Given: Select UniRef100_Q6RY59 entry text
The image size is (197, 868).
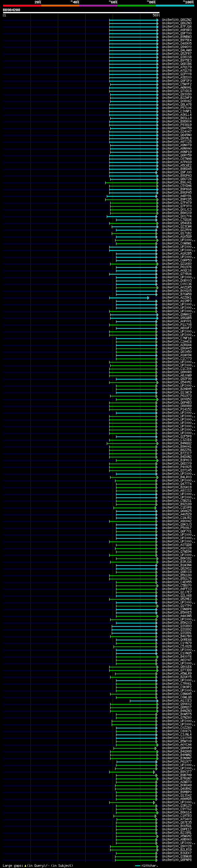Looking at the screenshot, I should click(177, 155).
